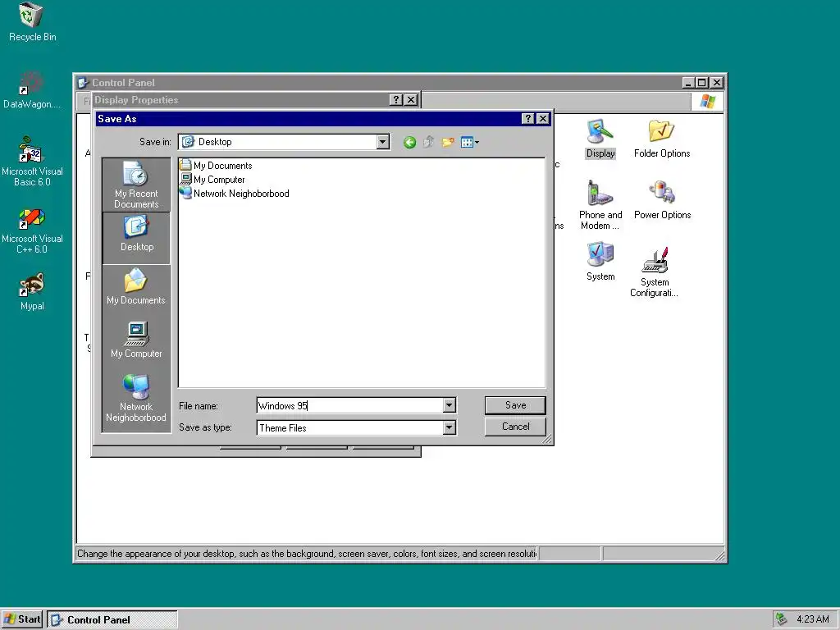
Task: Close the Save As dialog
Action: (x=543, y=118)
